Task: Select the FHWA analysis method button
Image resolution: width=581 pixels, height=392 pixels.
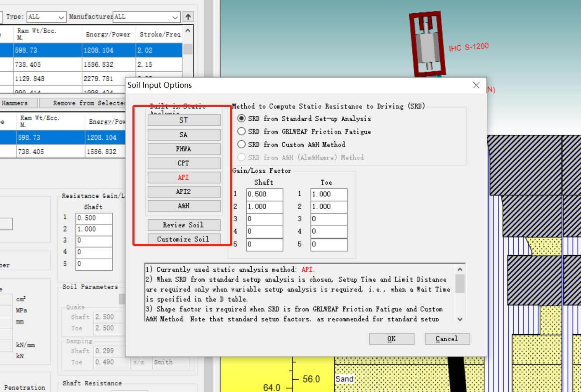Action: 184,149
